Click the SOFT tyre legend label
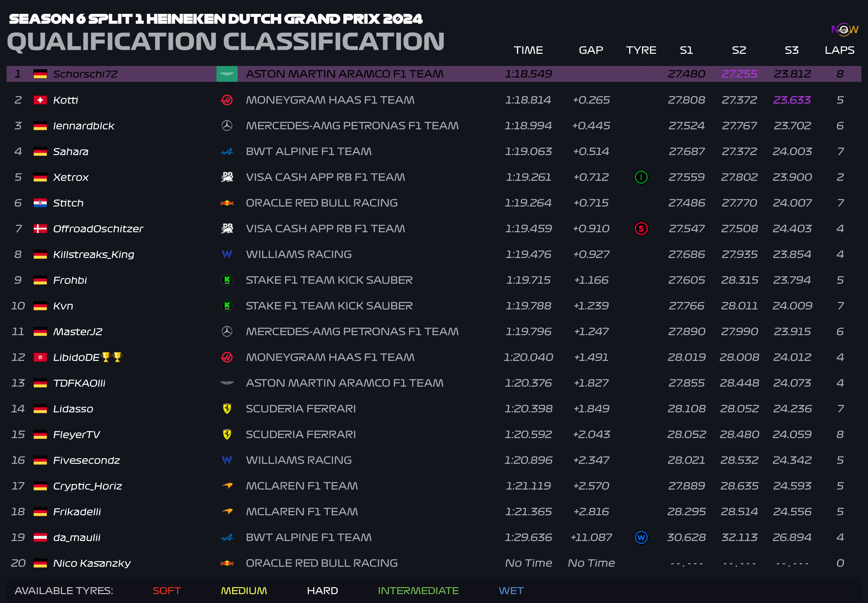 pyautogui.click(x=167, y=590)
